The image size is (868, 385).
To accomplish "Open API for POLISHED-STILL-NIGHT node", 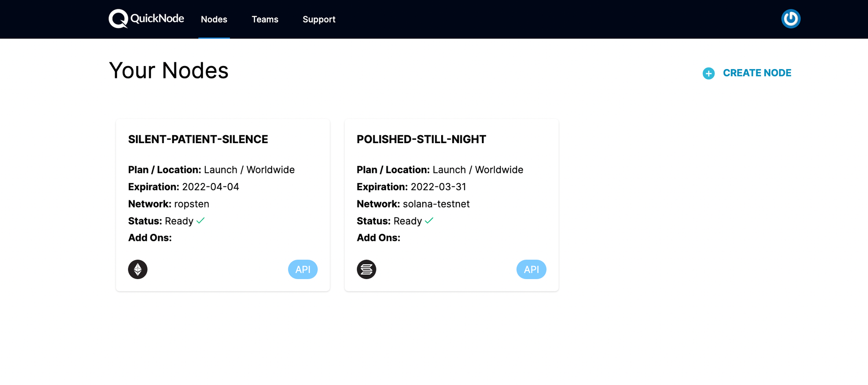I will 531,269.
